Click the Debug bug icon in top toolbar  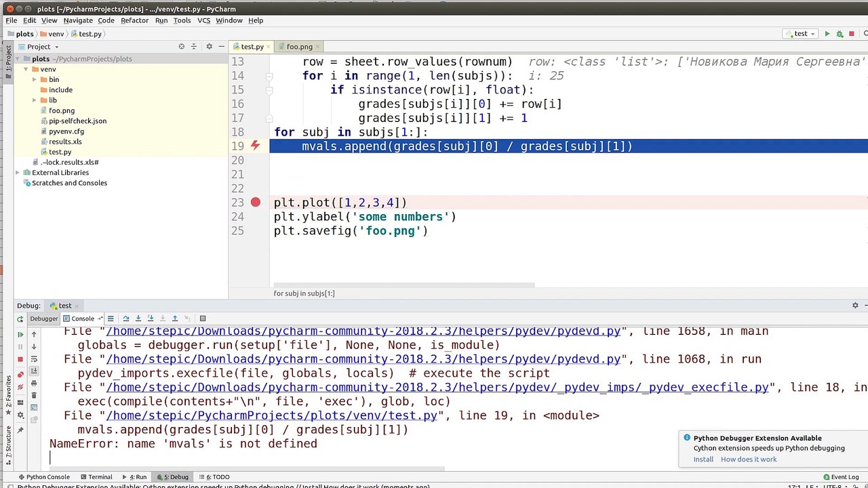840,33
